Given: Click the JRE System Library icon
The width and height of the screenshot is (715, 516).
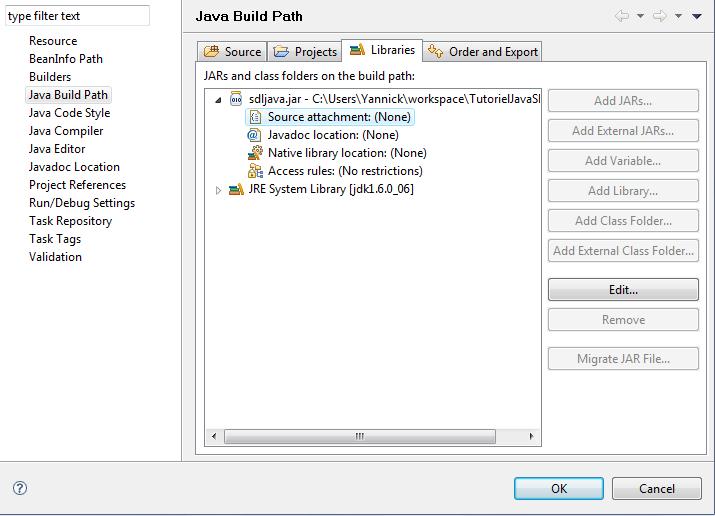Looking at the screenshot, I should coord(237,189).
